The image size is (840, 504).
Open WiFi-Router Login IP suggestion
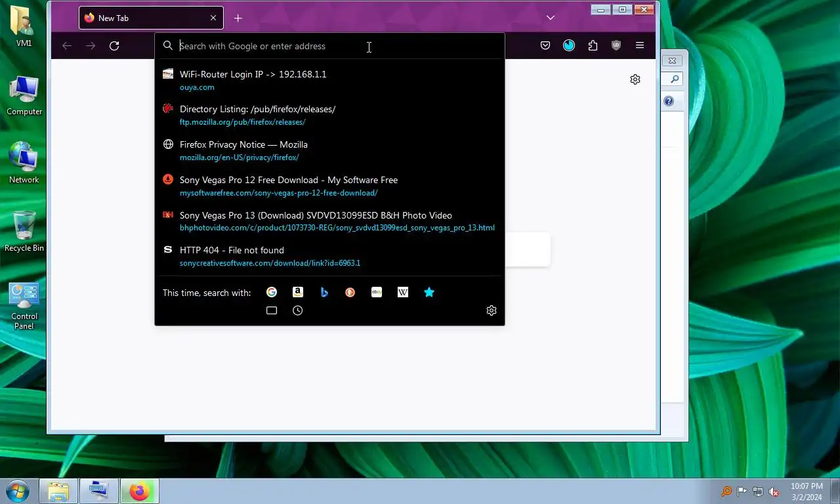(329, 80)
